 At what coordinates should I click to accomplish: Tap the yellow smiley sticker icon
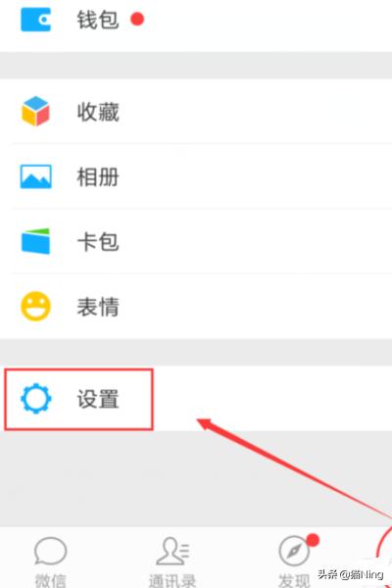pos(35,307)
